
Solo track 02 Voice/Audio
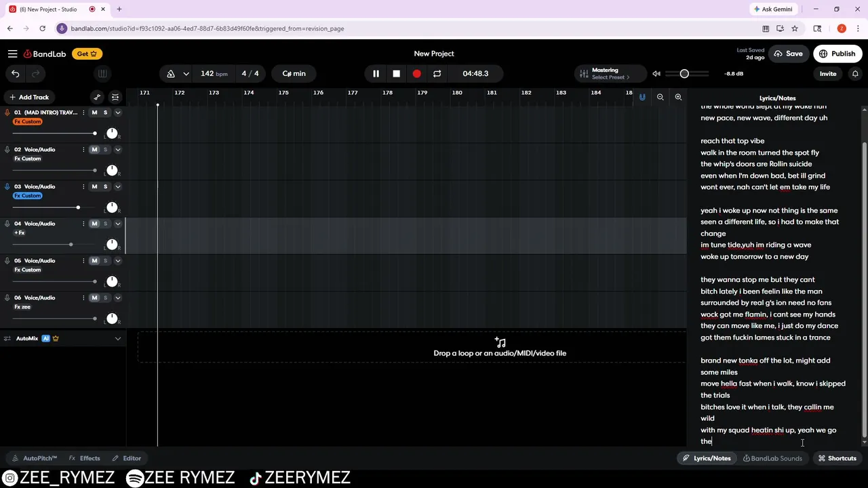click(x=105, y=150)
